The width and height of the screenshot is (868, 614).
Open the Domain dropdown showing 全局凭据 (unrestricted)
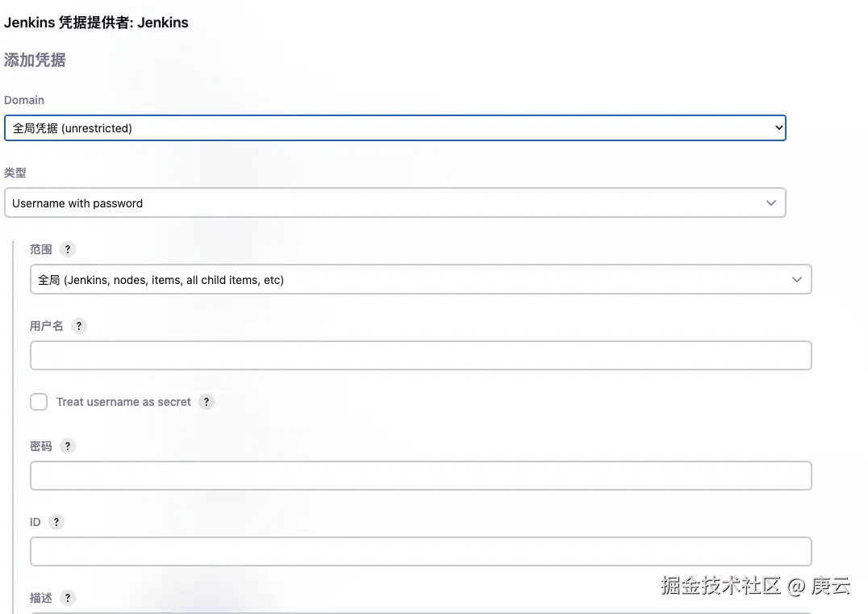[x=394, y=128]
